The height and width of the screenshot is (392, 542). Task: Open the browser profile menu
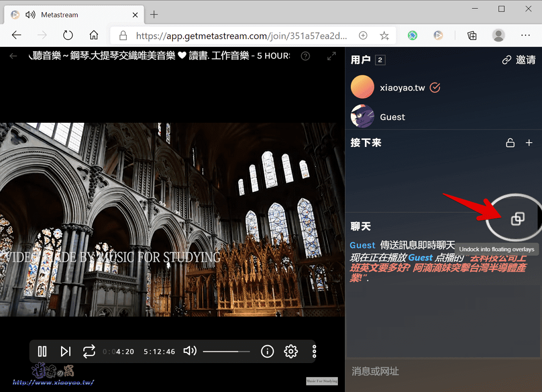coord(498,35)
